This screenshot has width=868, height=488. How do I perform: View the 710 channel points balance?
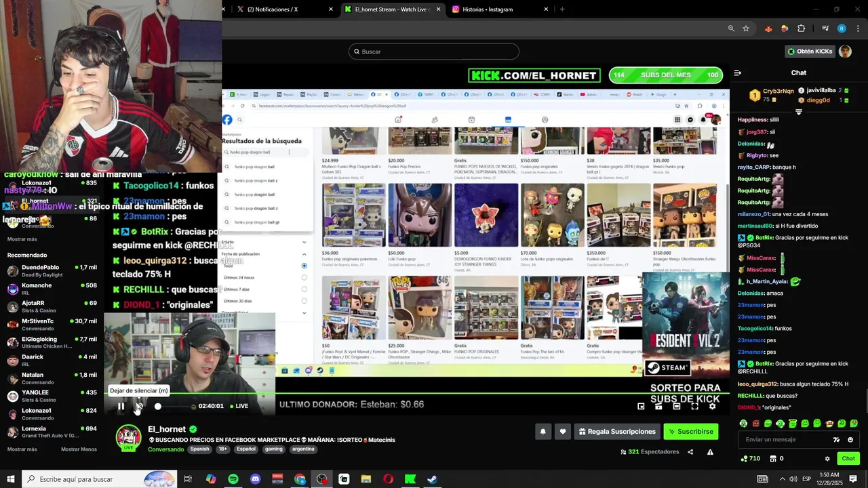click(x=751, y=459)
